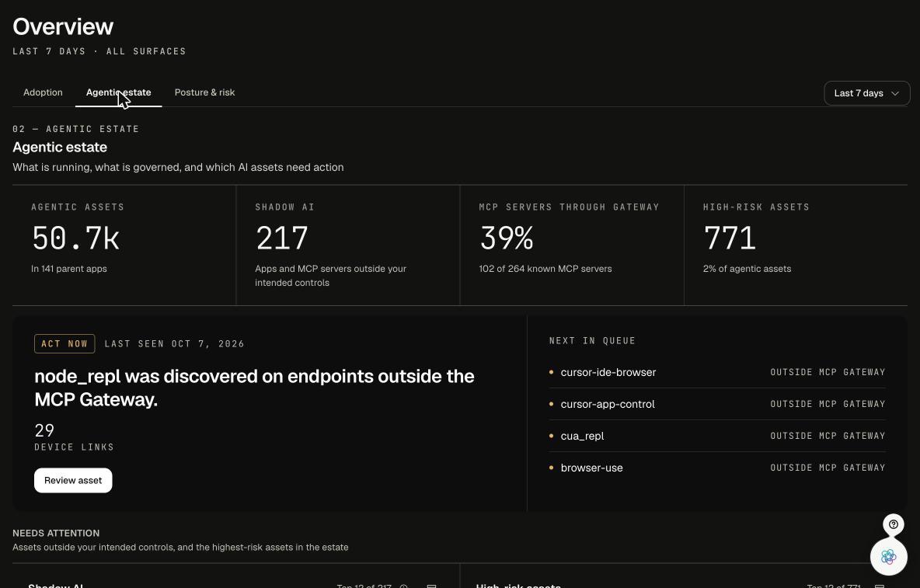Open the Posture & risk tab
The width and height of the screenshot is (920, 588).
205,92
